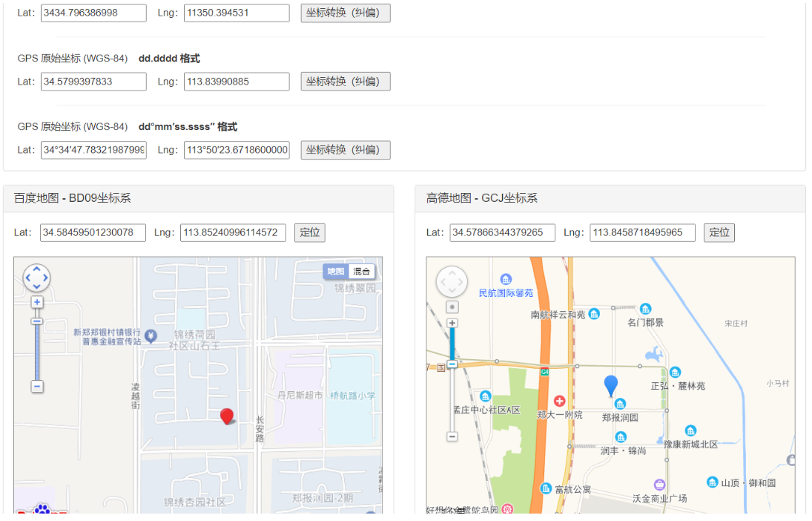812x521 pixels.
Task: Click the Baidu BD09 Lng input field
Action: [x=233, y=233]
